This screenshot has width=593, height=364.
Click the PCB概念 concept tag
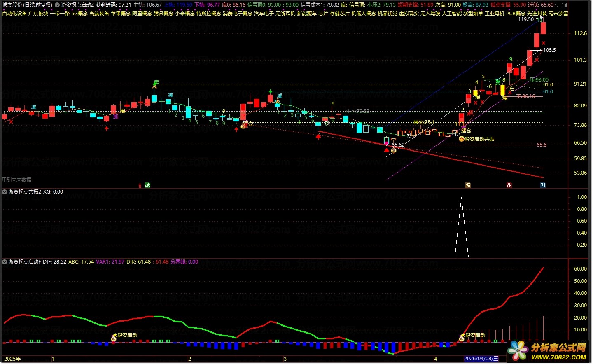tap(516, 14)
